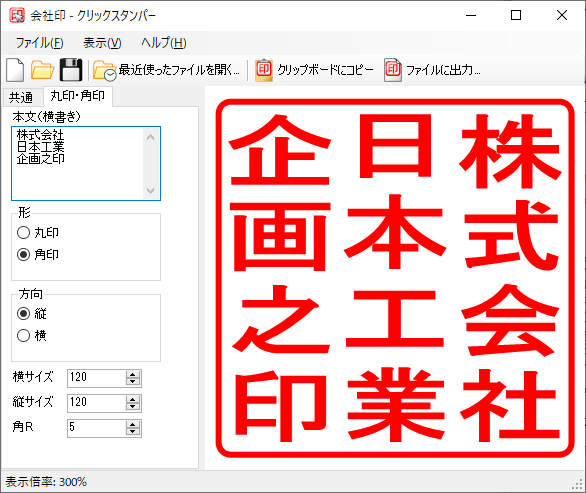
Task: Open file using the folder icon
Action: [x=42, y=70]
